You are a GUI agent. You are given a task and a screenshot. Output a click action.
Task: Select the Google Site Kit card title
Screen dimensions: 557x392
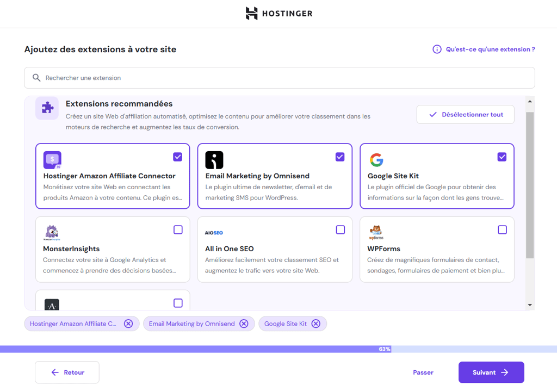[x=393, y=176]
